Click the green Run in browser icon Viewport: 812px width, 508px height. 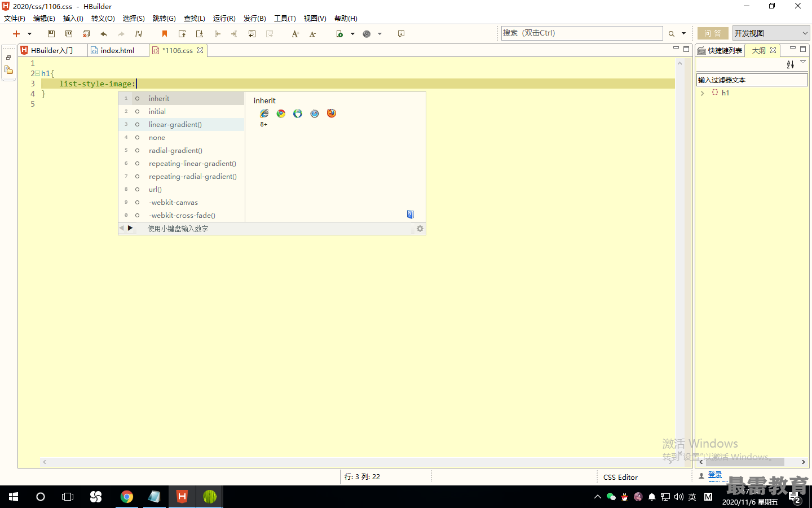point(339,34)
